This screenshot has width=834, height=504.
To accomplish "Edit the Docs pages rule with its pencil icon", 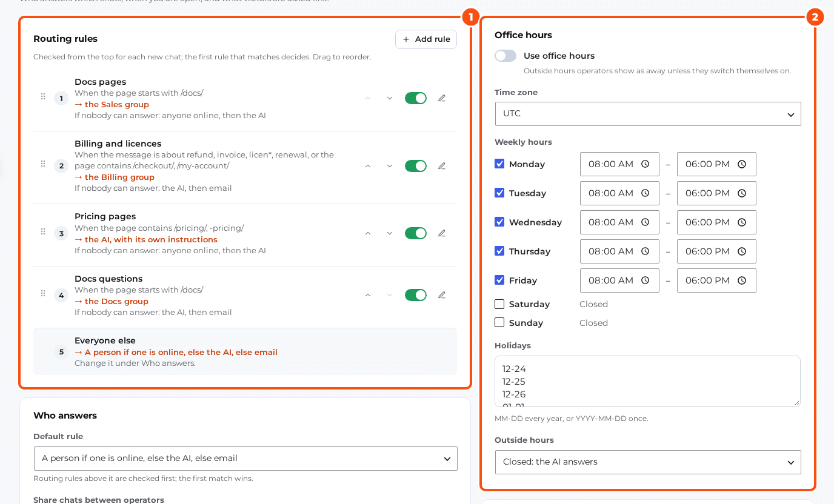I will pyautogui.click(x=442, y=98).
